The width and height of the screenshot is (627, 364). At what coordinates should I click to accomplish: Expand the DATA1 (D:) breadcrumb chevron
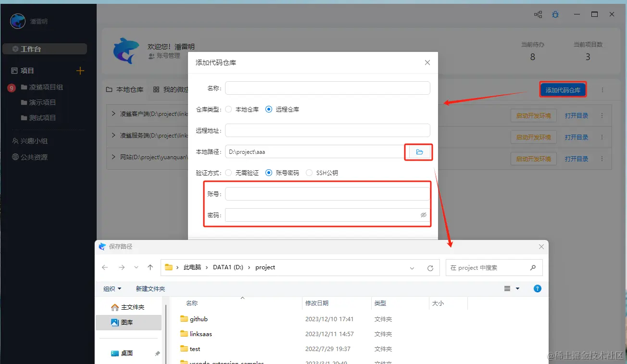tap(250, 267)
